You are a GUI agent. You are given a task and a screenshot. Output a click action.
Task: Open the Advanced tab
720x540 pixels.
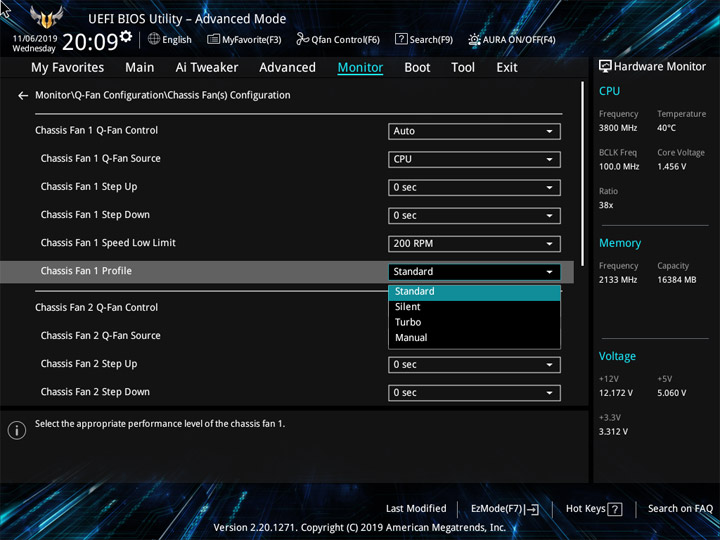tap(287, 68)
